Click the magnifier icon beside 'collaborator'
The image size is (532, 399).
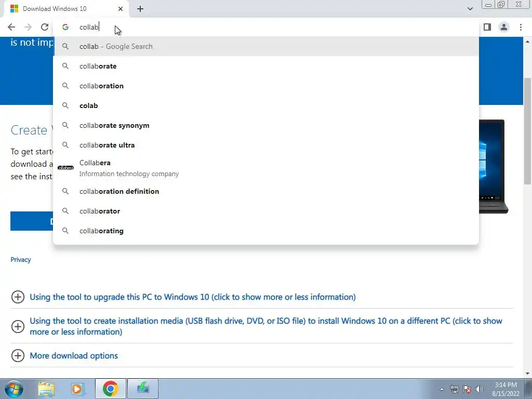(x=65, y=211)
